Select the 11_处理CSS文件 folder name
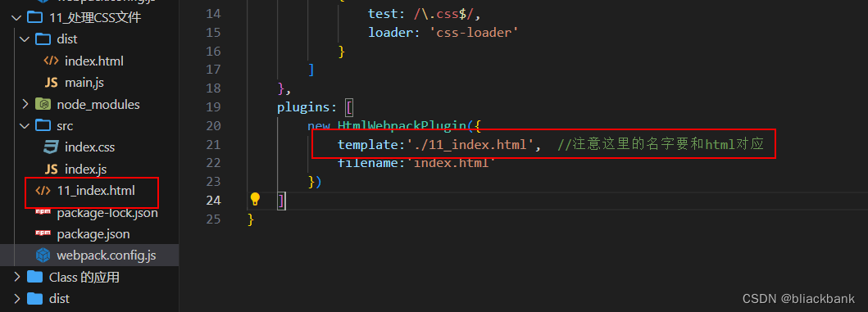868x312 pixels. 96,18
